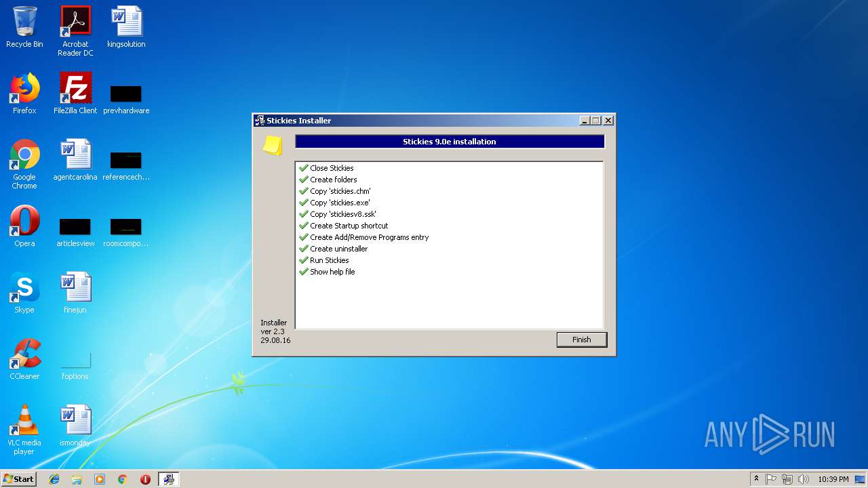Viewport: 868px width, 488px height.
Task: Select the roomcompo... desktop file
Action: 126,232
